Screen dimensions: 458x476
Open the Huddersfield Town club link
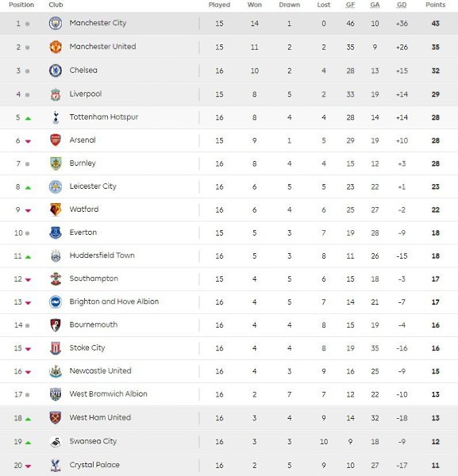click(x=102, y=255)
